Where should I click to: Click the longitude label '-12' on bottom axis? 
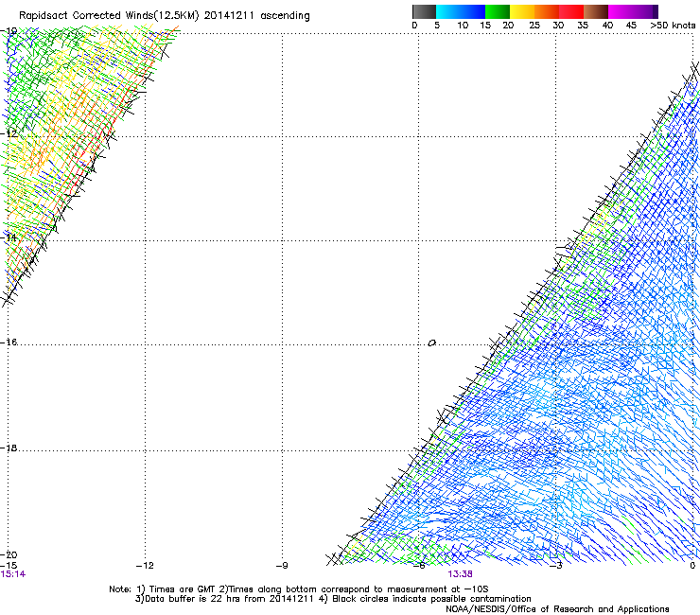tap(145, 566)
